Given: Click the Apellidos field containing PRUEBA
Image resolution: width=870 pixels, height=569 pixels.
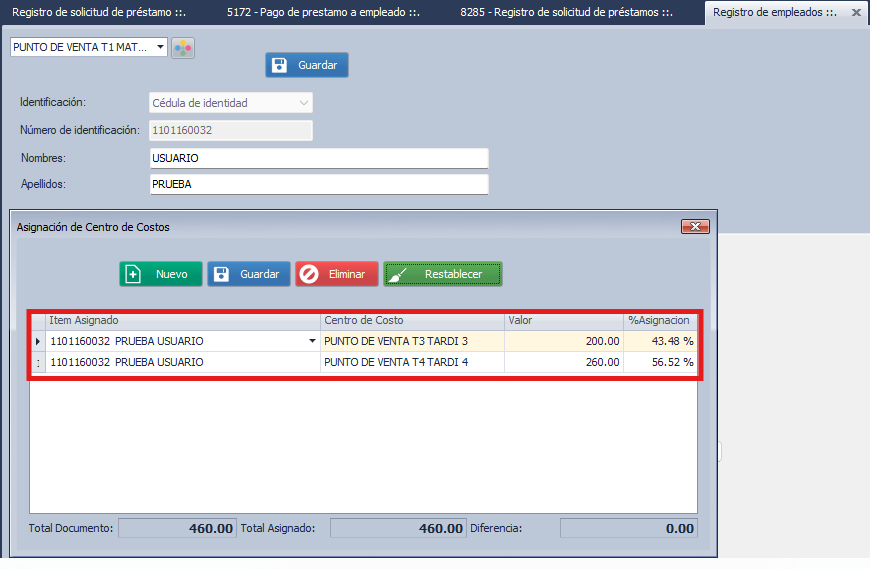Looking at the screenshot, I should click(x=318, y=184).
